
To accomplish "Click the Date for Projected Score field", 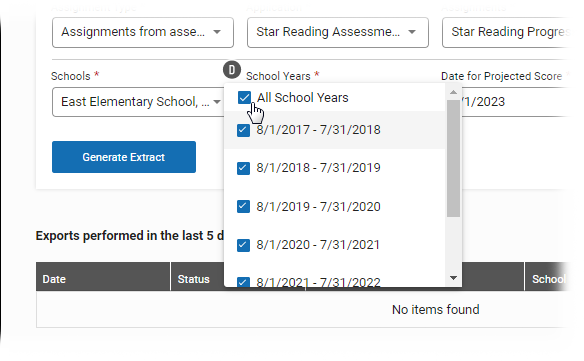I will [x=516, y=102].
